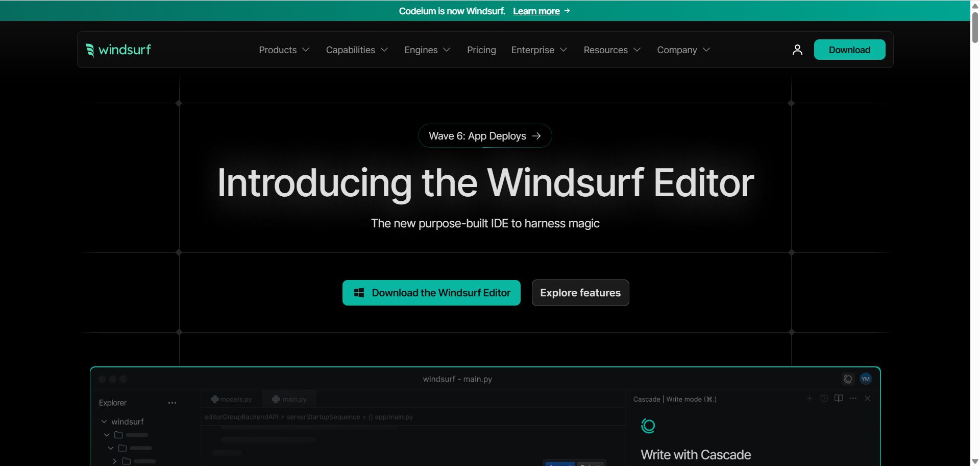Click the Introducing the Windsurf Editor headline
Screen dimensions: 980x466
point(485,182)
